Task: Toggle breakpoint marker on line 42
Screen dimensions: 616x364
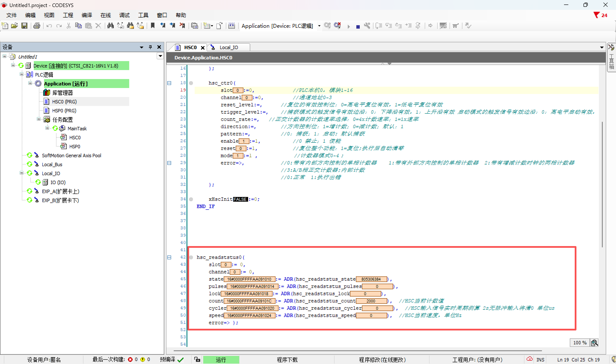Action: [x=191, y=257]
